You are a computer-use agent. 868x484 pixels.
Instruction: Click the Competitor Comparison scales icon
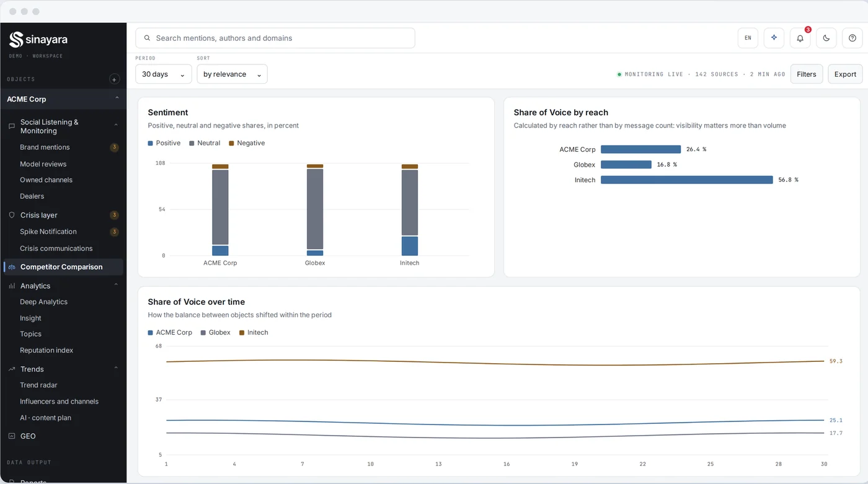12,267
